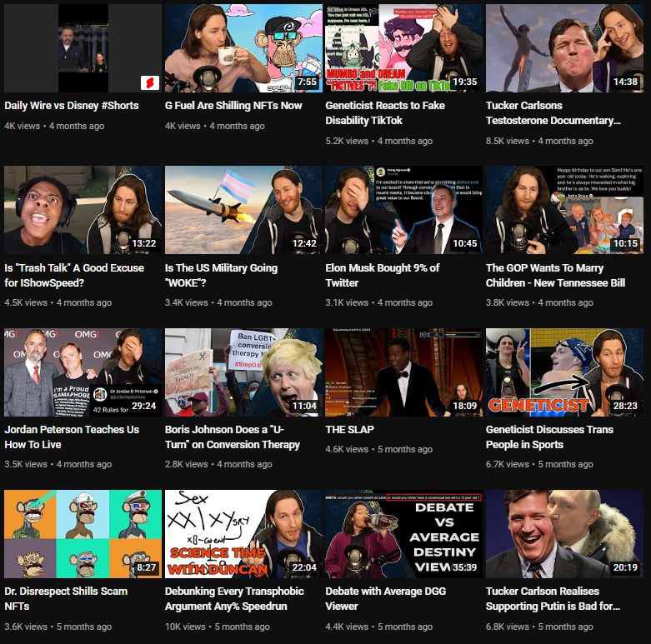Open Elon Musk Twitter video thumbnail
The width and height of the screenshot is (651, 644).
click(404, 210)
